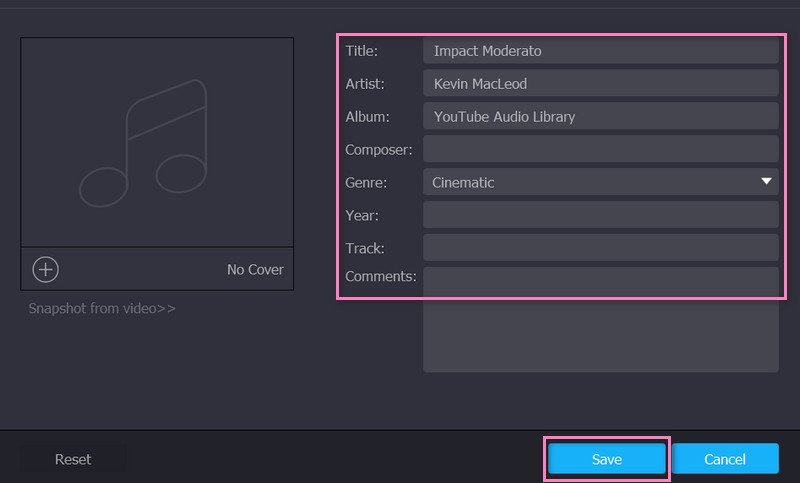Click the Comments: field label

[x=380, y=275]
